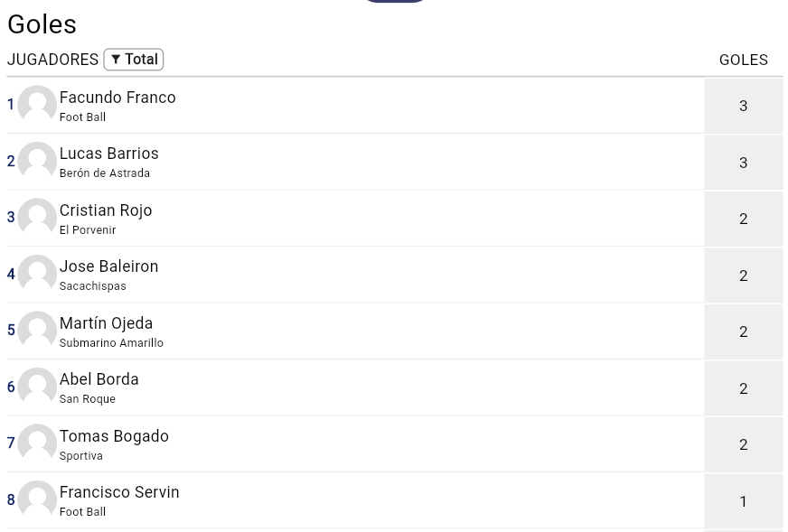Image resolution: width=788 pixels, height=532 pixels.
Task: Open Abel Borda player name link
Action: click(99, 379)
